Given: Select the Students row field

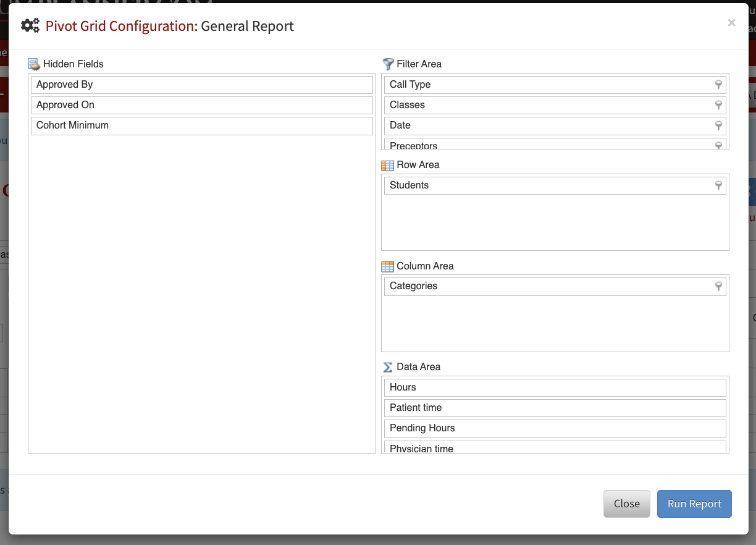Looking at the screenshot, I should (555, 185).
